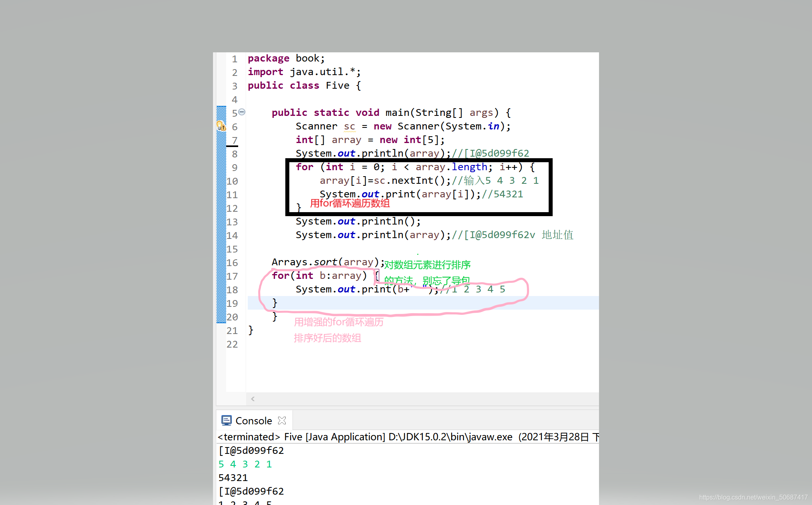The width and height of the screenshot is (812, 505).
Task: Click the terminated Five Java Application status line
Action: click(408, 437)
